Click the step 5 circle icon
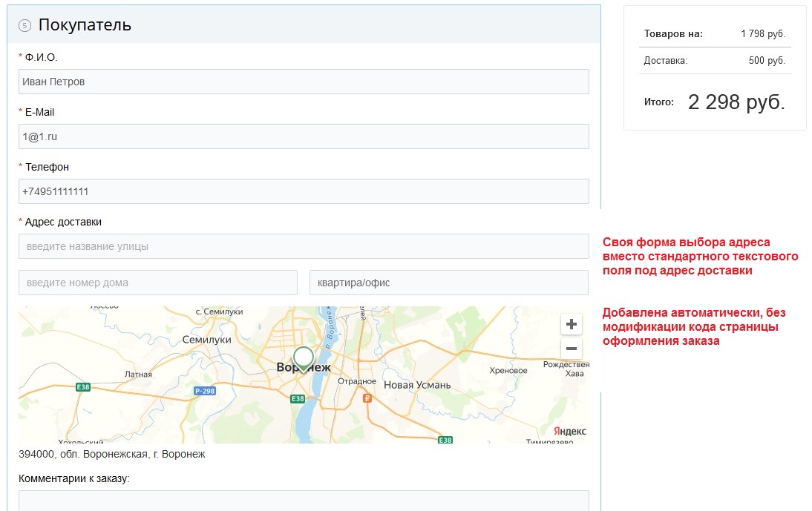812x511 pixels. click(24, 25)
